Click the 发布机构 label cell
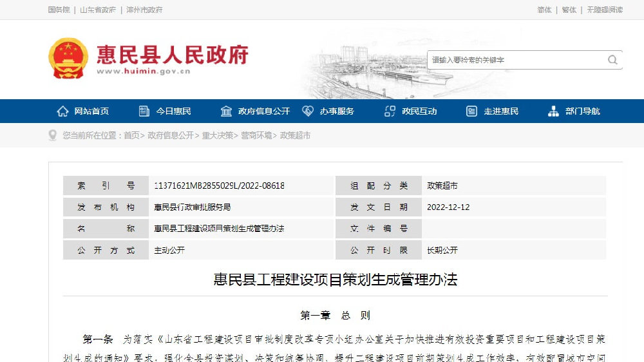Image resolution: width=644 pixels, height=362 pixels. click(106, 207)
